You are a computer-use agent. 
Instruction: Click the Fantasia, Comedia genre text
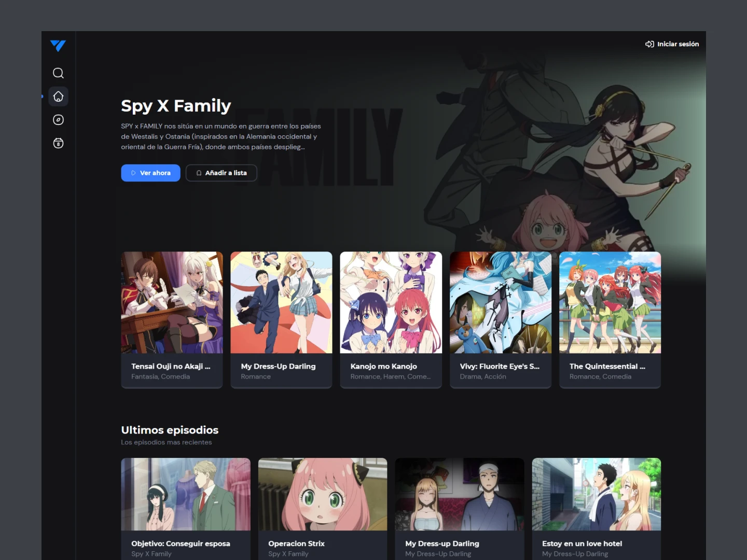[160, 376]
